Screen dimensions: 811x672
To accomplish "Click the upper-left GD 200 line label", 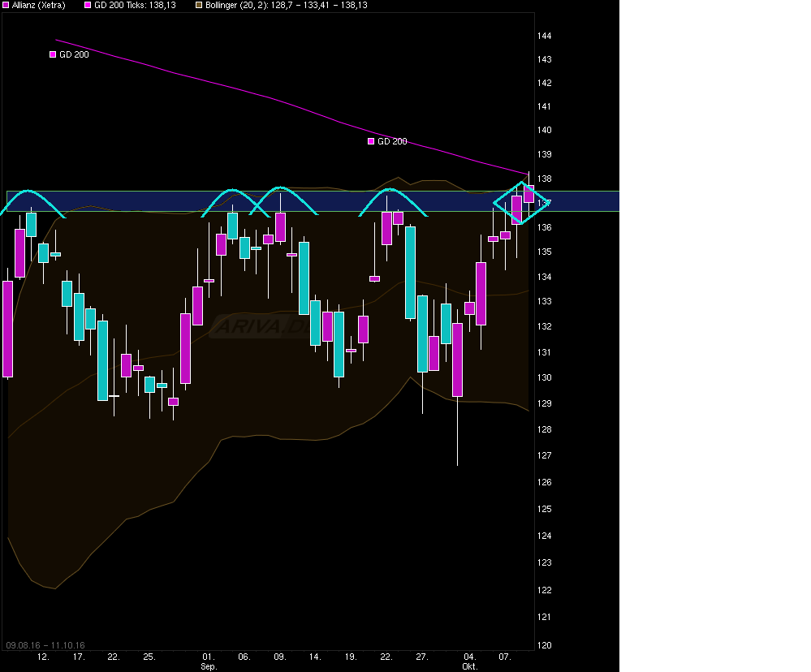I will [x=74, y=55].
